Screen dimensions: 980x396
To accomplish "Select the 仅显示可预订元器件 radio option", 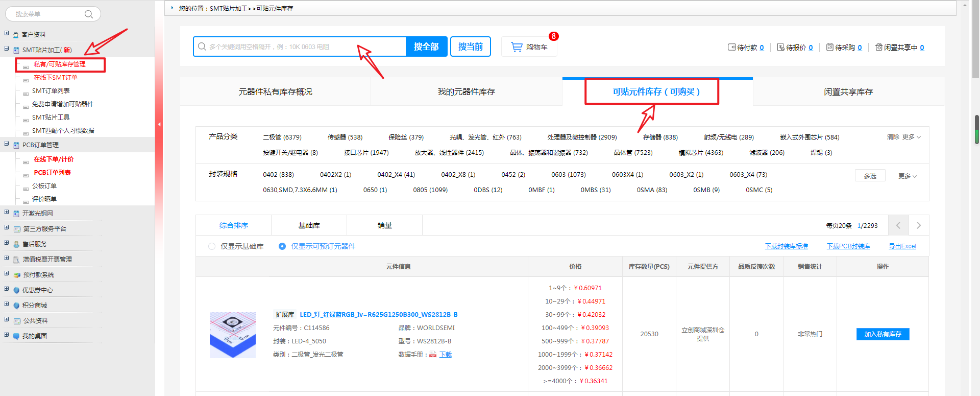I will [282, 246].
